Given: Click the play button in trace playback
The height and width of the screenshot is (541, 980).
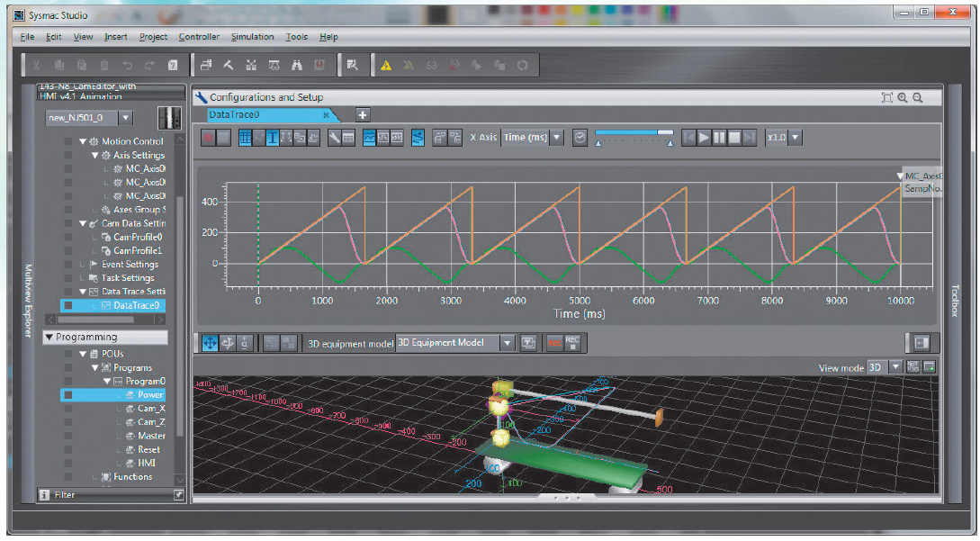Looking at the screenshot, I should tap(704, 138).
